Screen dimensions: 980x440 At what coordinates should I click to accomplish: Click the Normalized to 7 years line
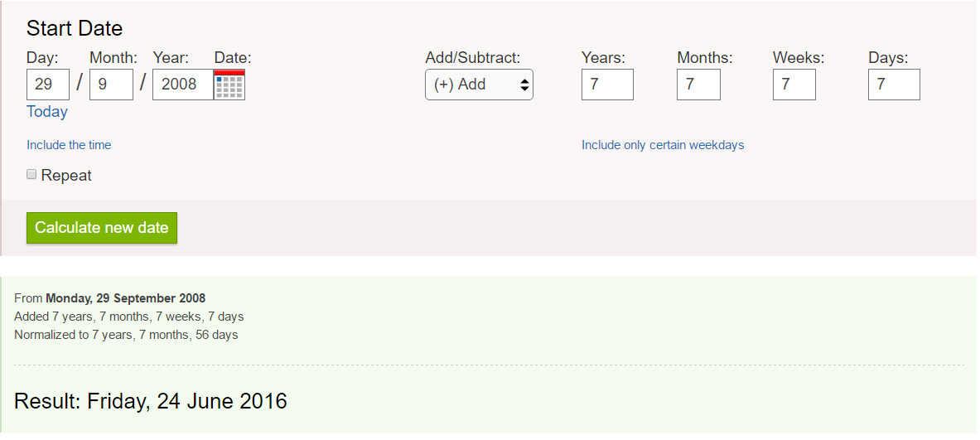[x=126, y=335]
